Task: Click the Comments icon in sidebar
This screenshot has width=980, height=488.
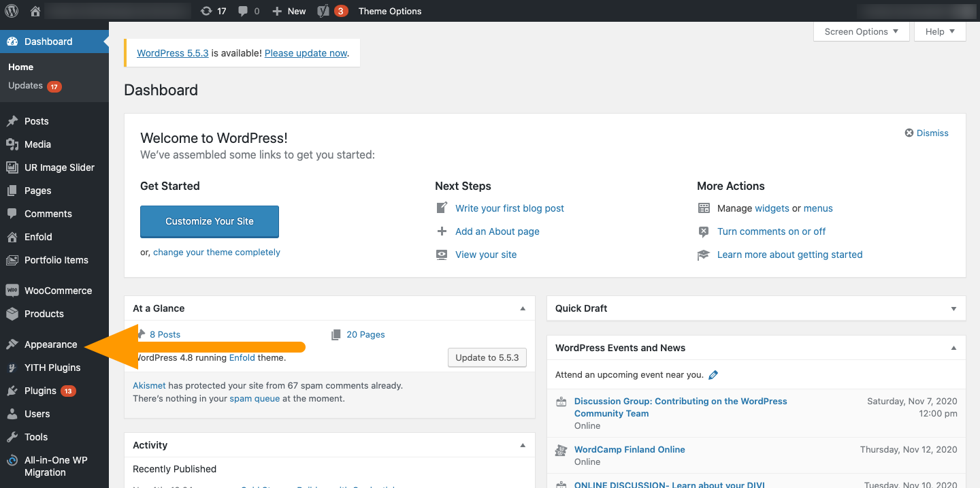Action: tap(12, 214)
